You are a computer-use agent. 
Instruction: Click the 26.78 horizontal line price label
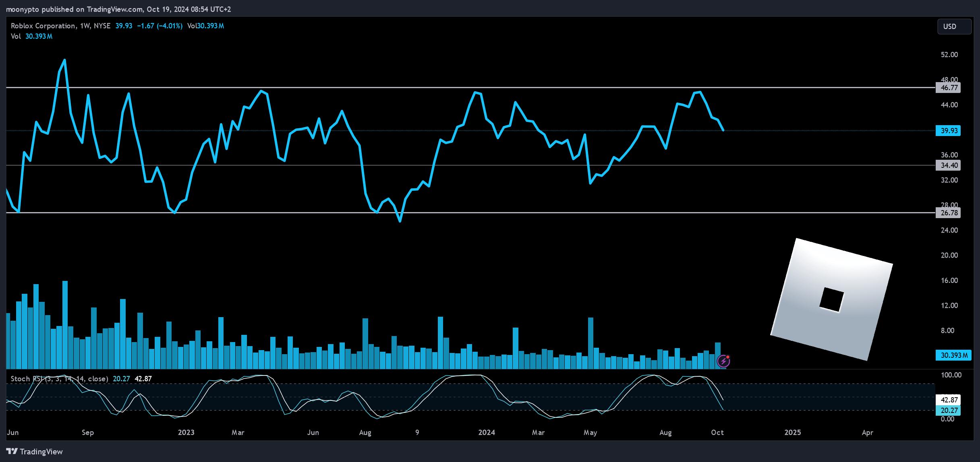tap(949, 213)
